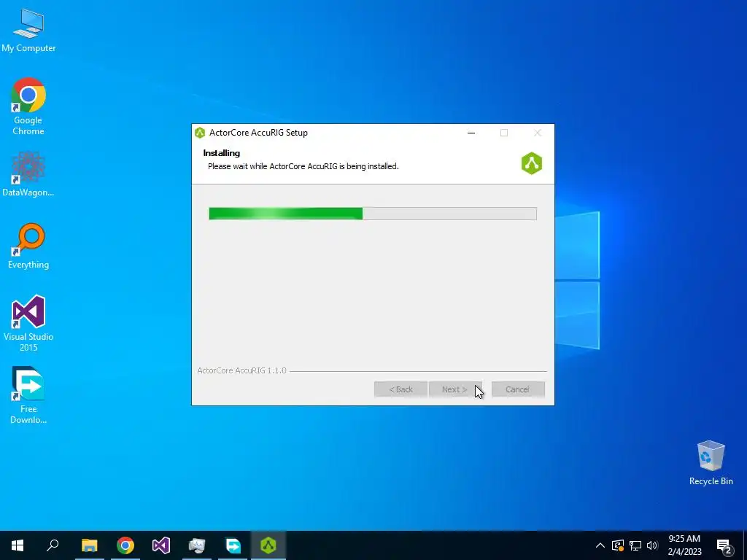Select the Free Download Manager desktop shortcut
The height and width of the screenshot is (560, 747).
[x=28, y=395]
